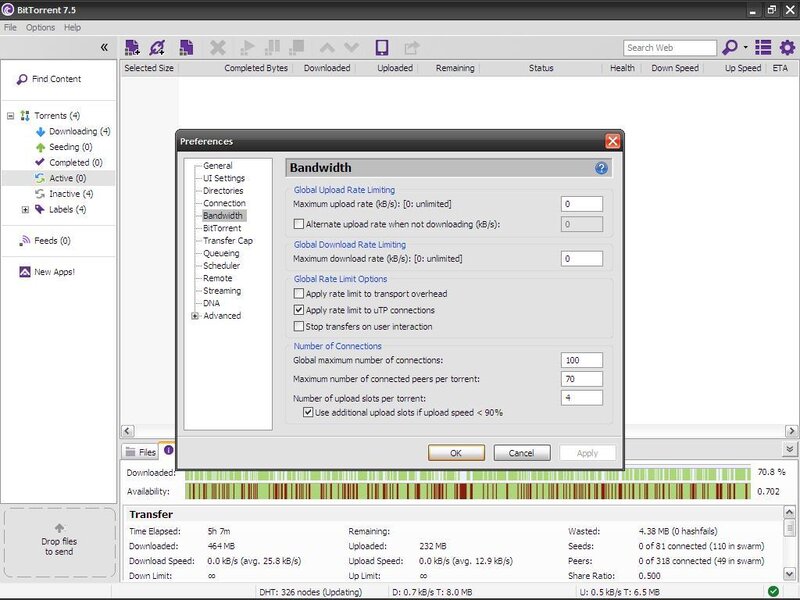Uncheck Use additional upload slots option

tap(308, 412)
